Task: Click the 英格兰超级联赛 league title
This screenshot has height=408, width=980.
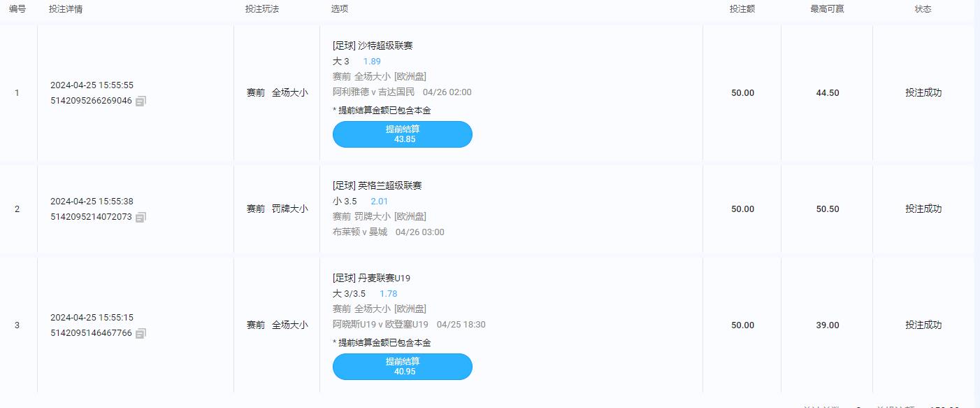Action: [x=389, y=186]
